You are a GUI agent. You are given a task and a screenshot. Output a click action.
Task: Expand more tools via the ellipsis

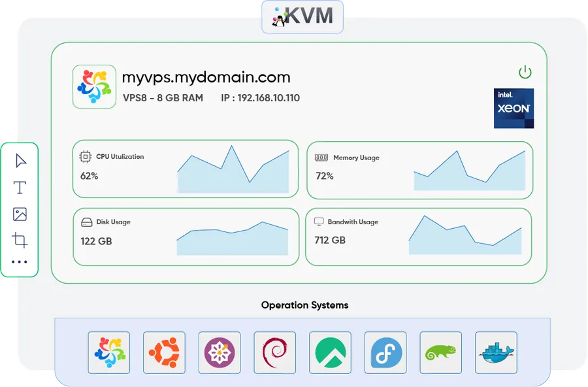click(x=20, y=261)
